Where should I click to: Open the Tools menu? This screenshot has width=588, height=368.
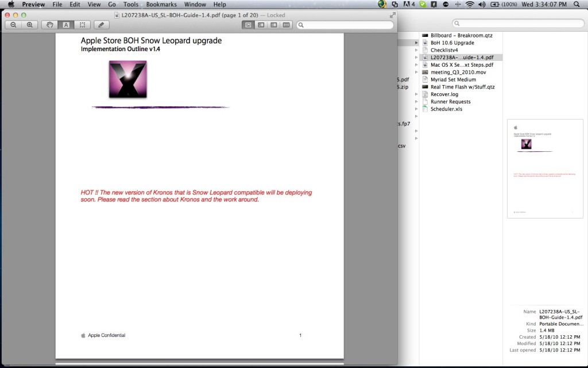tap(130, 5)
